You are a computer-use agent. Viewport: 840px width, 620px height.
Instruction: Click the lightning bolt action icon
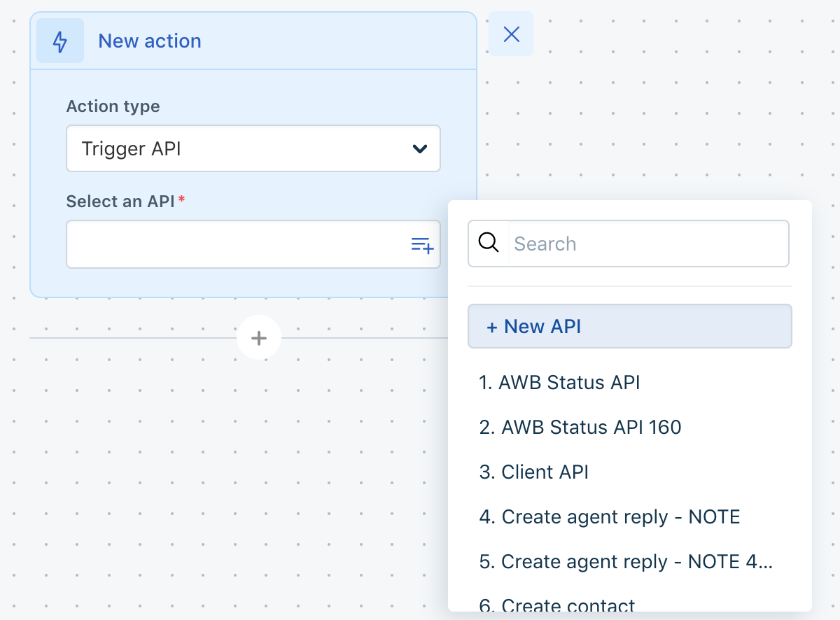coord(60,40)
